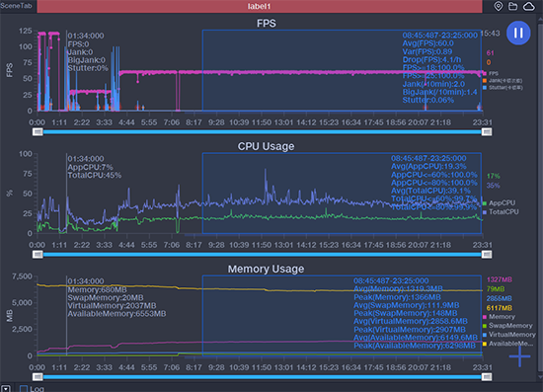The height and width of the screenshot is (392, 543).
Task: Click the right handle of FPS range slider
Action: coord(487,132)
